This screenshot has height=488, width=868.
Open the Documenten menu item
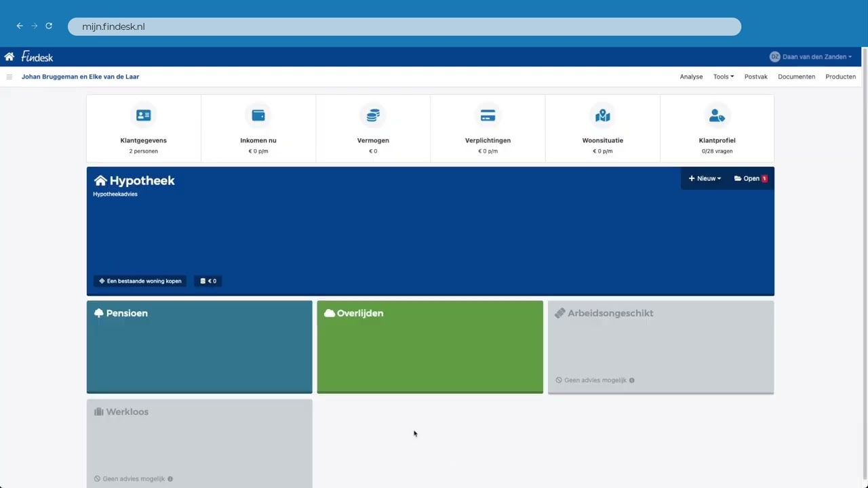[796, 77]
